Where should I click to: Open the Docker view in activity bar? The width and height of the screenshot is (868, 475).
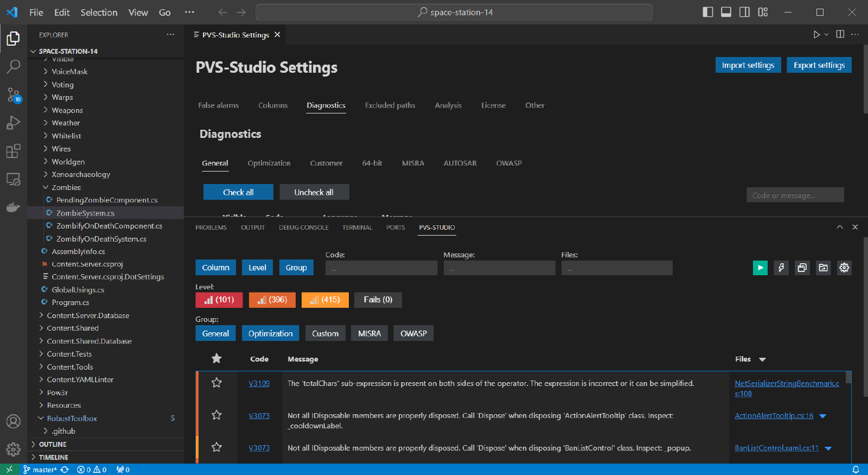tap(14, 207)
